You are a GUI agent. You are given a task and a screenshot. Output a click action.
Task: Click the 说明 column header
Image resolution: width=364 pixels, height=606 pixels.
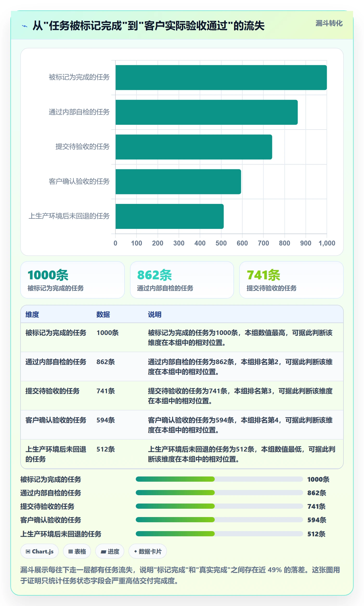click(155, 314)
